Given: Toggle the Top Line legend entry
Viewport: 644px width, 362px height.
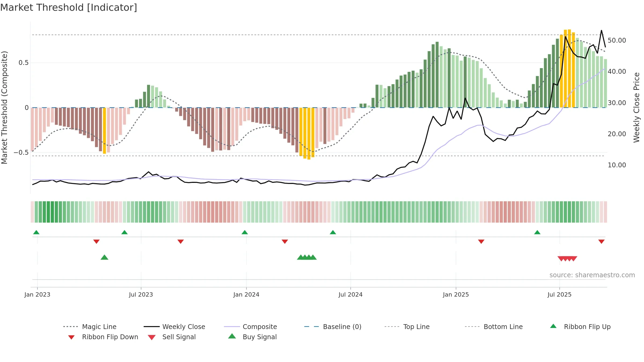Looking at the screenshot, I should (x=407, y=327).
